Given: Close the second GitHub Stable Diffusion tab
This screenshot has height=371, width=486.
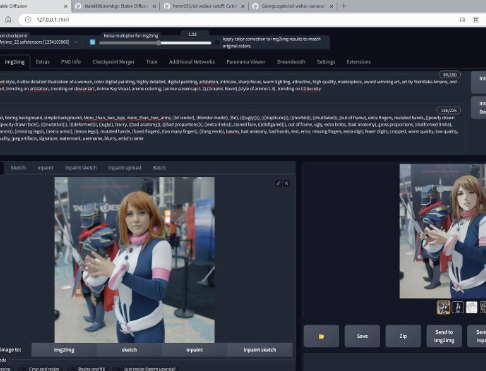Looking at the screenshot, I should [x=154, y=6].
